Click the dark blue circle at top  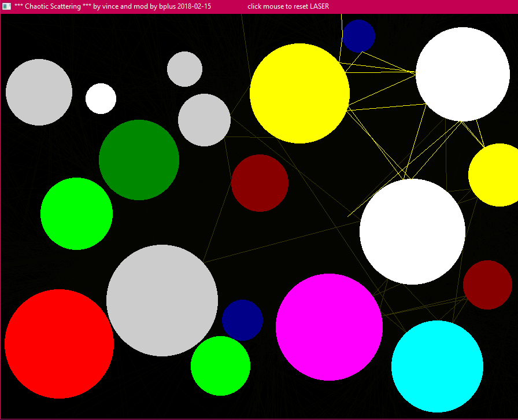[x=358, y=36]
